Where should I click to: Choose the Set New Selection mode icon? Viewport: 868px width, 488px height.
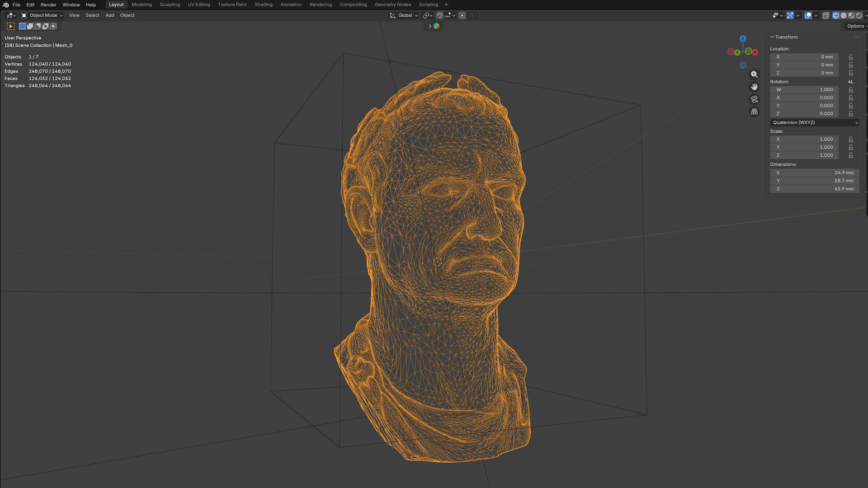pyautogui.click(x=22, y=26)
